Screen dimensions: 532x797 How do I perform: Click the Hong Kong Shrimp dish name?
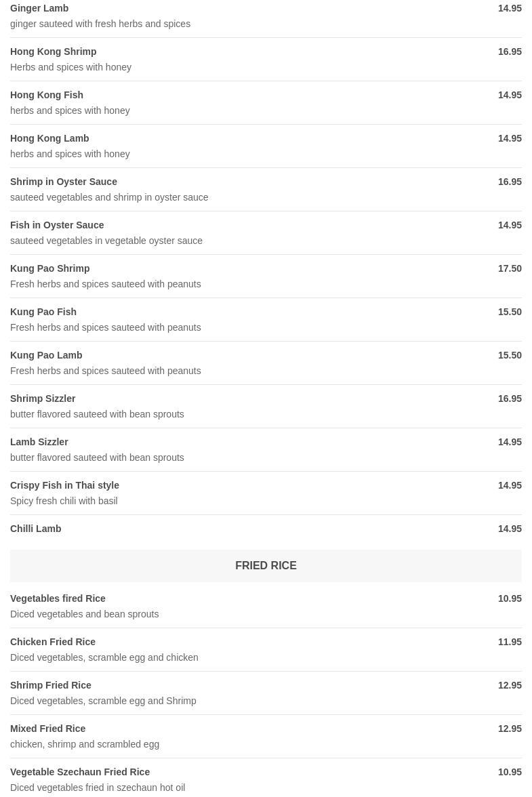click(x=53, y=52)
